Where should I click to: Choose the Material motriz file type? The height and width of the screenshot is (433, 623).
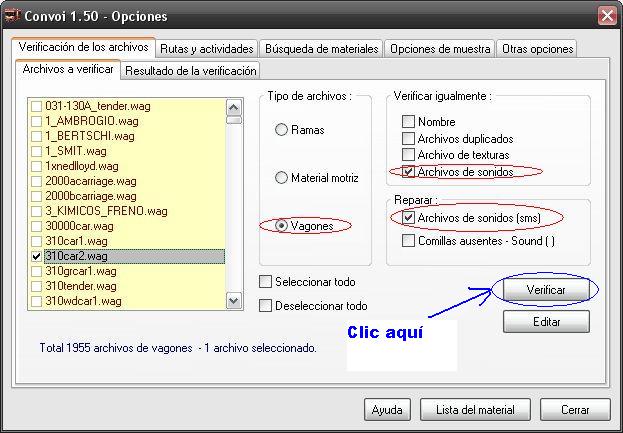(x=281, y=178)
